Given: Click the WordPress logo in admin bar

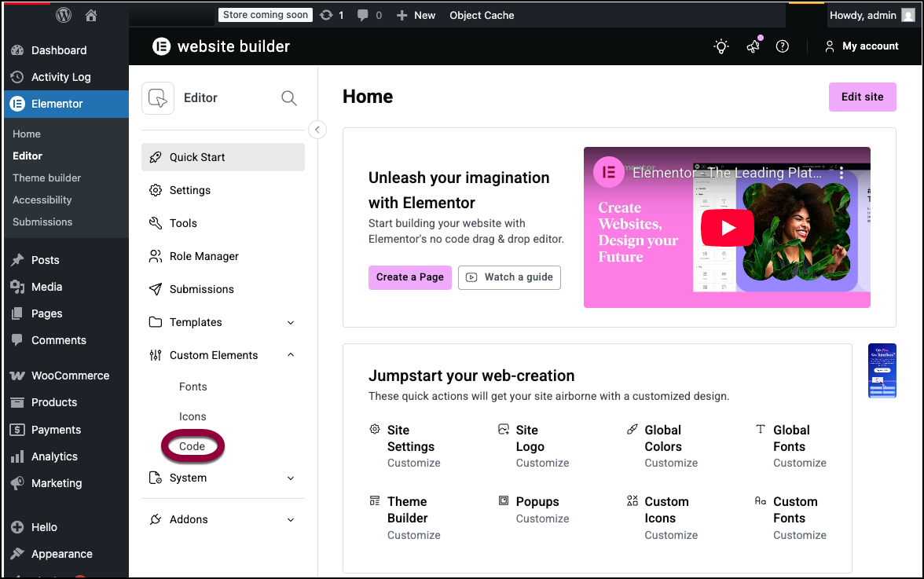Looking at the screenshot, I should click(x=64, y=15).
